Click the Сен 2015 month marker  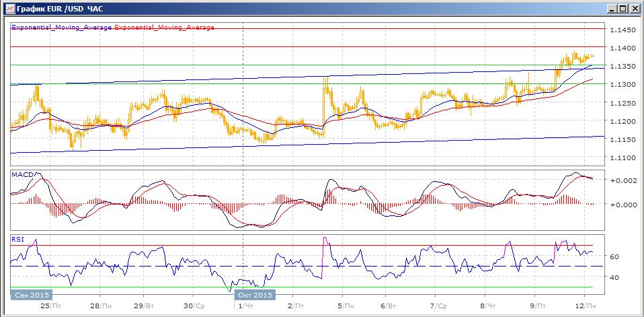pos(30,295)
